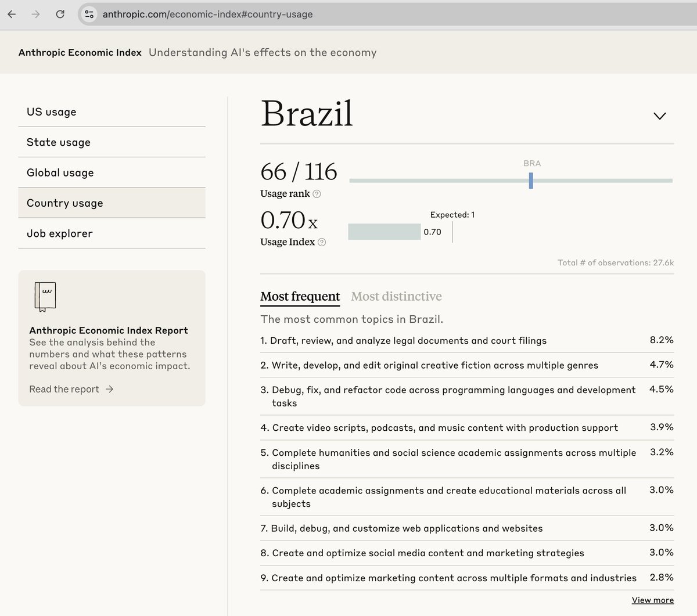Click academic assignments and educational materials row

tap(467, 497)
